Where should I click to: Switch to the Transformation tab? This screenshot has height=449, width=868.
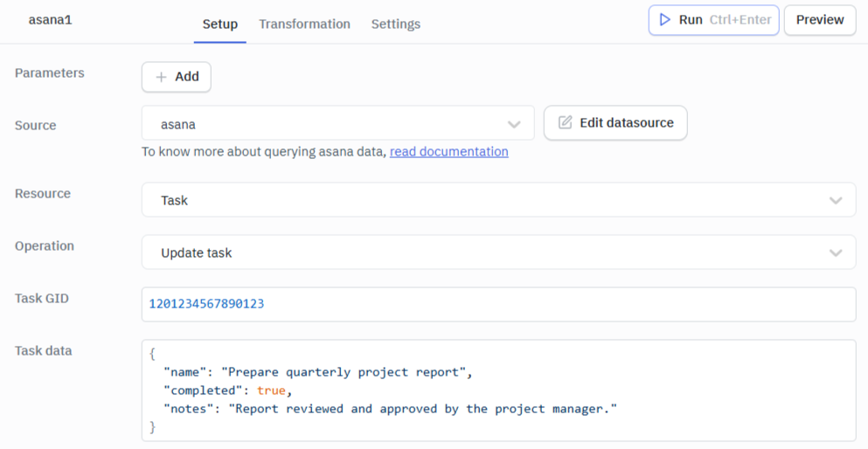pyautogui.click(x=304, y=24)
